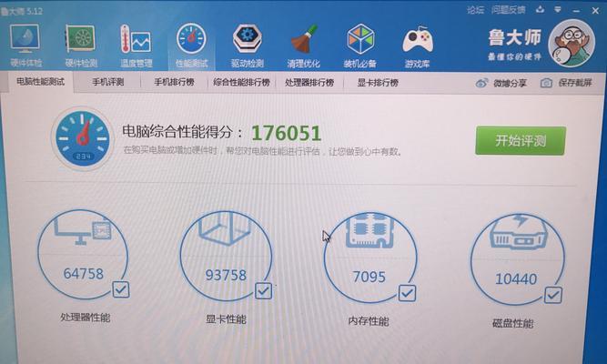Toggle the 内存性能 checkbox

click(408, 293)
